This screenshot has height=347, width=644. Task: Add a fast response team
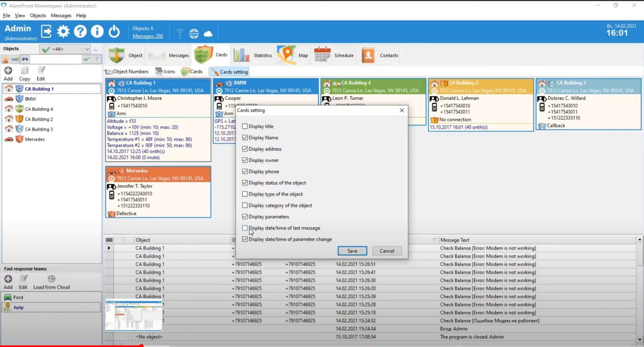tap(8, 282)
